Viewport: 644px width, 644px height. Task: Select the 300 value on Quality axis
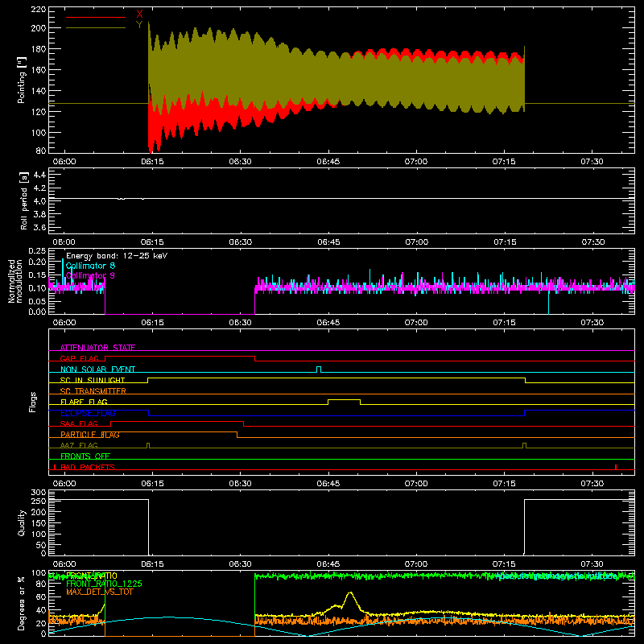tap(39, 493)
